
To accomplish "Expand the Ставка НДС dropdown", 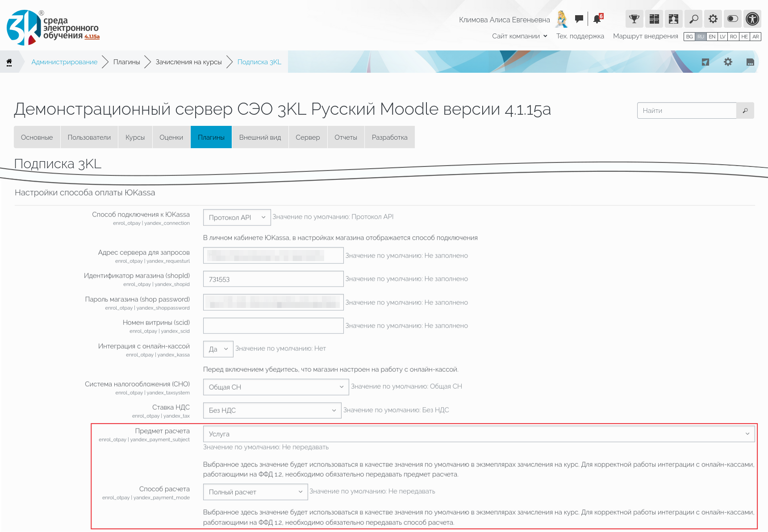I will pos(272,411).
